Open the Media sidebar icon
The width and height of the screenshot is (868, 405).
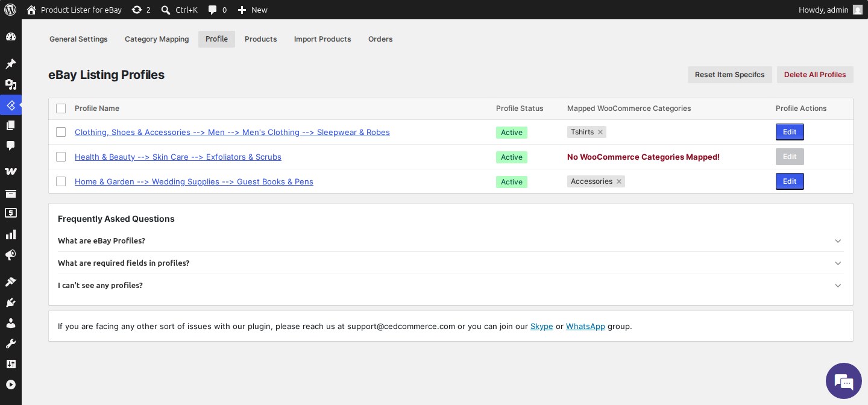click(x=10, y=84)
